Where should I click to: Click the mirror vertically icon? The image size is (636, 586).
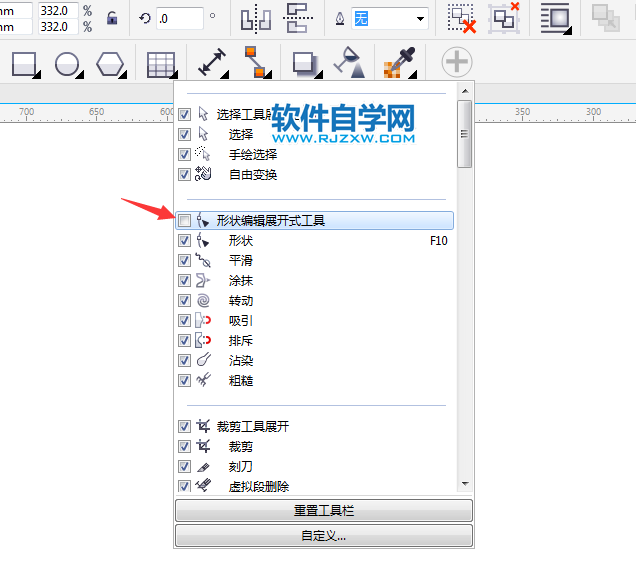click(x=298, y=18)
